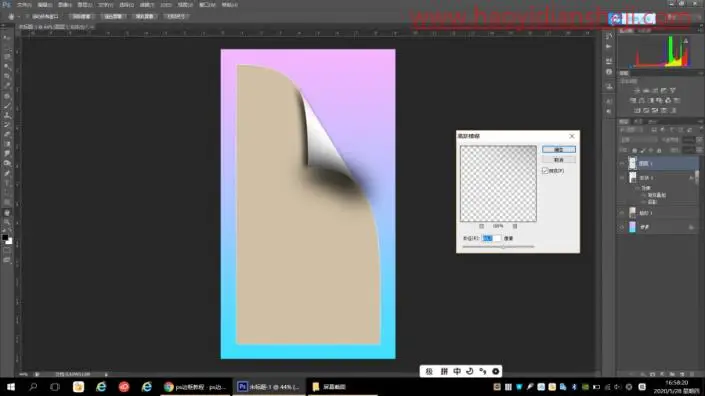Switch to the Channels tab
The width and height of the screenshot is (705, 396).
(638, 122)
